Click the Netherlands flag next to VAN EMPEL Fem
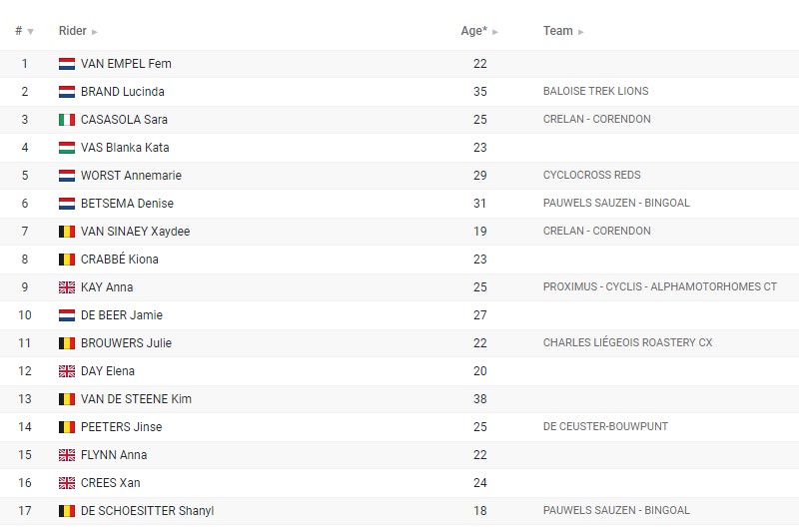This screenshot has width=799, height=532. (x=67, y=64)
